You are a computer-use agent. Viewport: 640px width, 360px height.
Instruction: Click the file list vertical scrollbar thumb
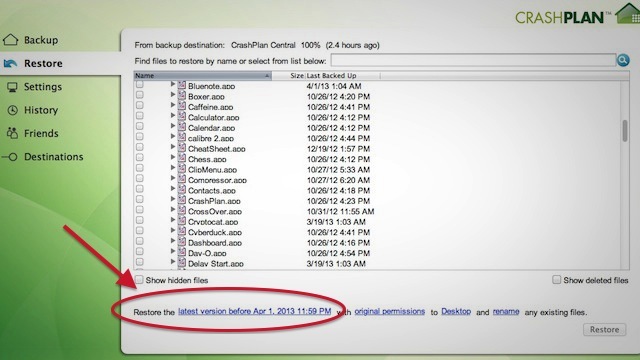pos(624,131)
